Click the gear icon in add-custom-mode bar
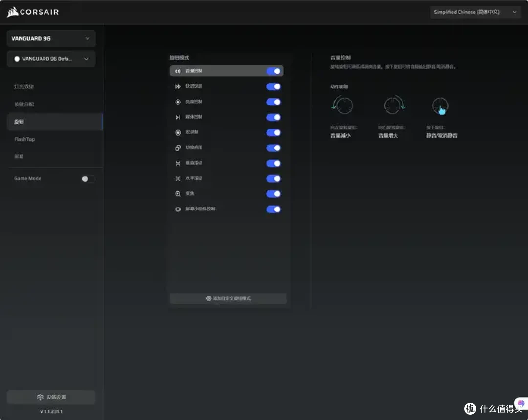The height and width of the screenshot is (420, 528). tap(208, 298)
